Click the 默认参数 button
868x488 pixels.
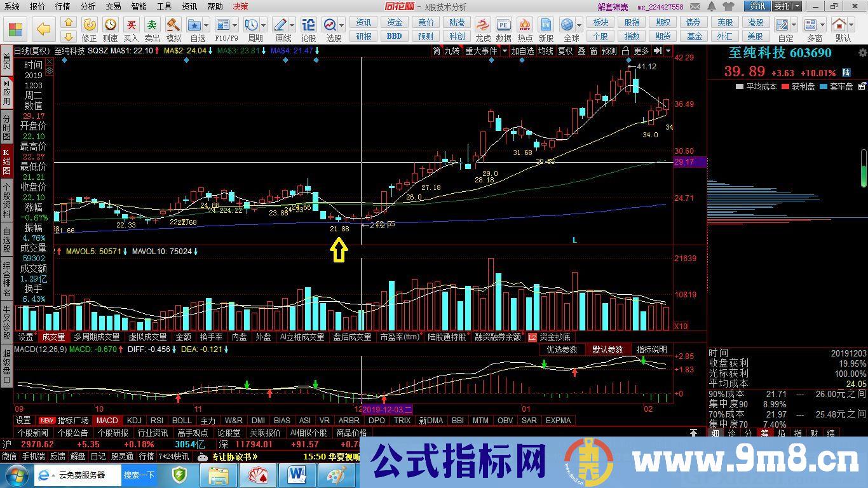pyautogui.click(x=607, y=349)
